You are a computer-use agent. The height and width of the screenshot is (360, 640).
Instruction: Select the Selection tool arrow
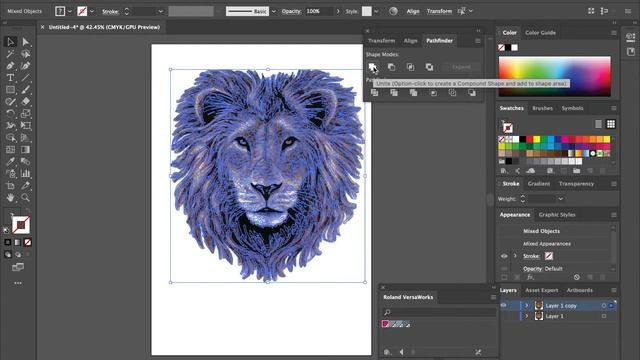[10, 42]
